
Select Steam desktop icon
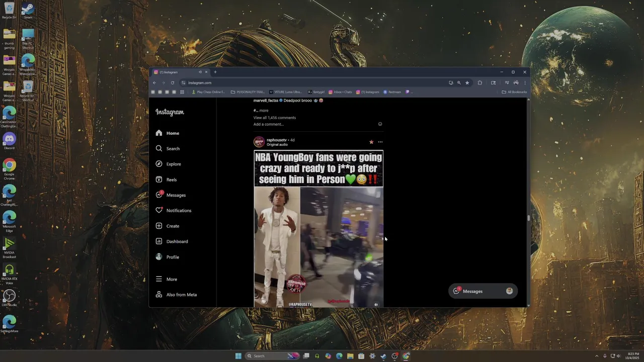(x=28, y=11)
